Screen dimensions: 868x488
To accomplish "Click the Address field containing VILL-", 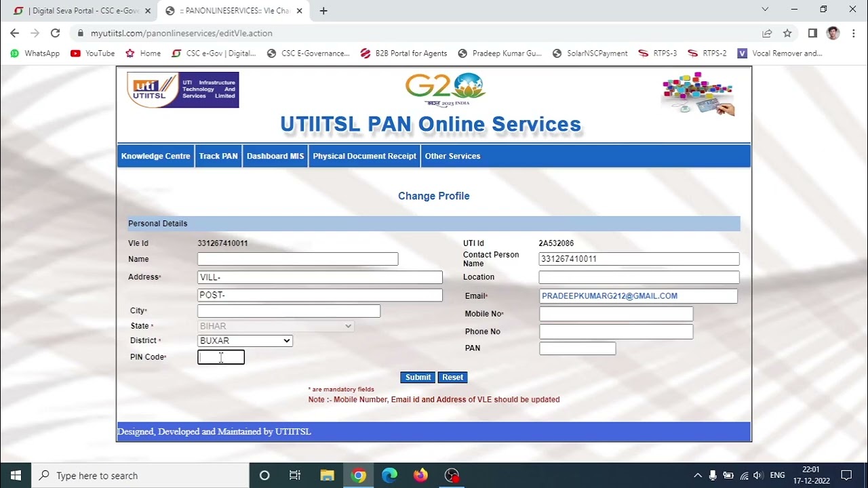I will point(320,277).
